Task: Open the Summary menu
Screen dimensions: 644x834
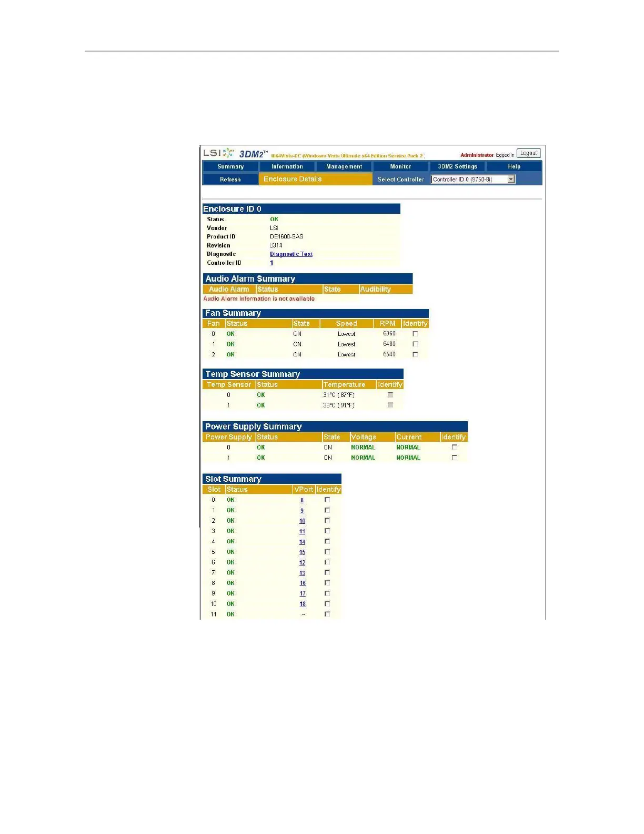Action: tap(230, 166)
